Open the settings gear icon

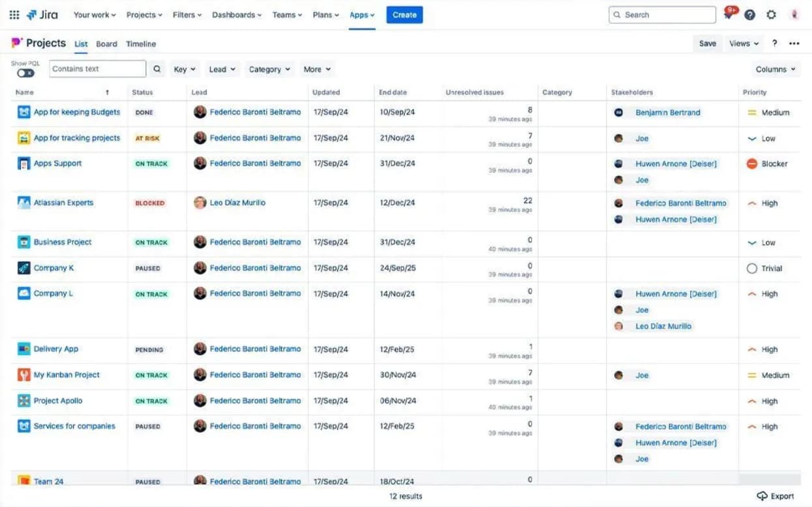coord(772,15)
